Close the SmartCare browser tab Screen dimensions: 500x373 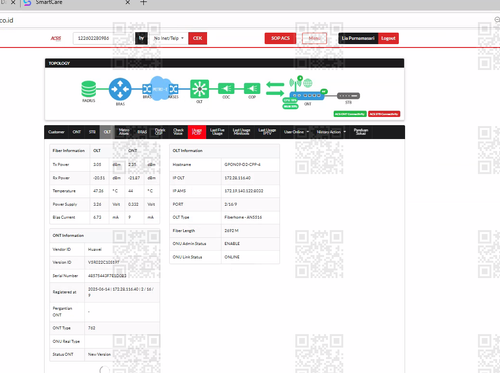coord(128,3)
